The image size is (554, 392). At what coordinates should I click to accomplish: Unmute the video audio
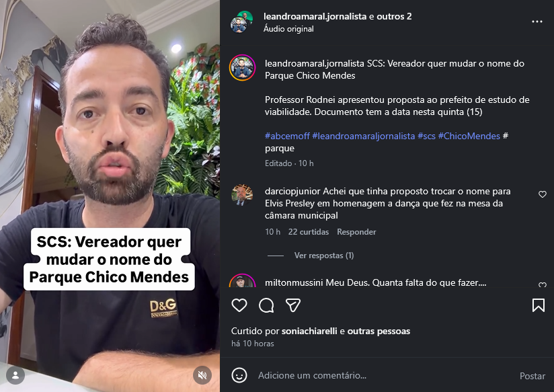(202, 375)
